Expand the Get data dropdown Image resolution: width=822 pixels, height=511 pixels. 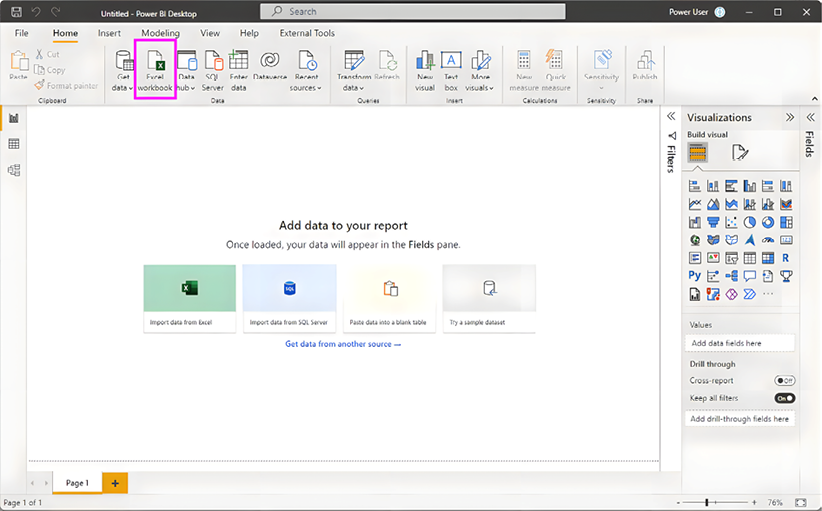(x=123, y=87)
